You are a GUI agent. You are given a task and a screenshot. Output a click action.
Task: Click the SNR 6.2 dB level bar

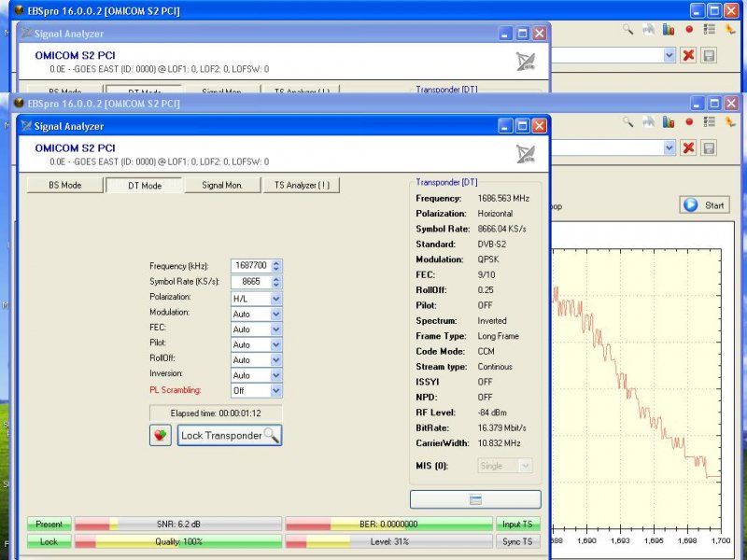(177, 525)
